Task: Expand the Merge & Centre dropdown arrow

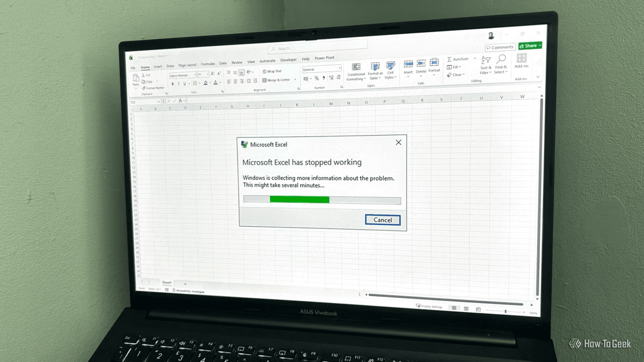Action: (295, 79)
